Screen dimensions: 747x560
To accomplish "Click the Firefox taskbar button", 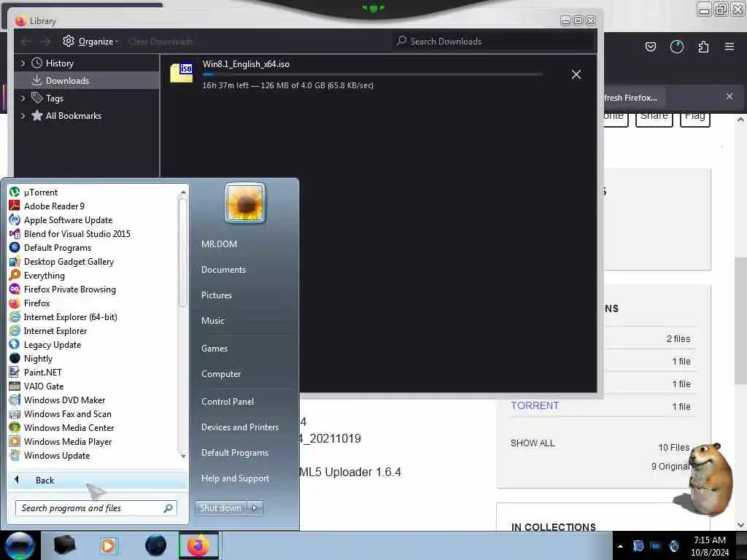I will (x=198, y=545).
